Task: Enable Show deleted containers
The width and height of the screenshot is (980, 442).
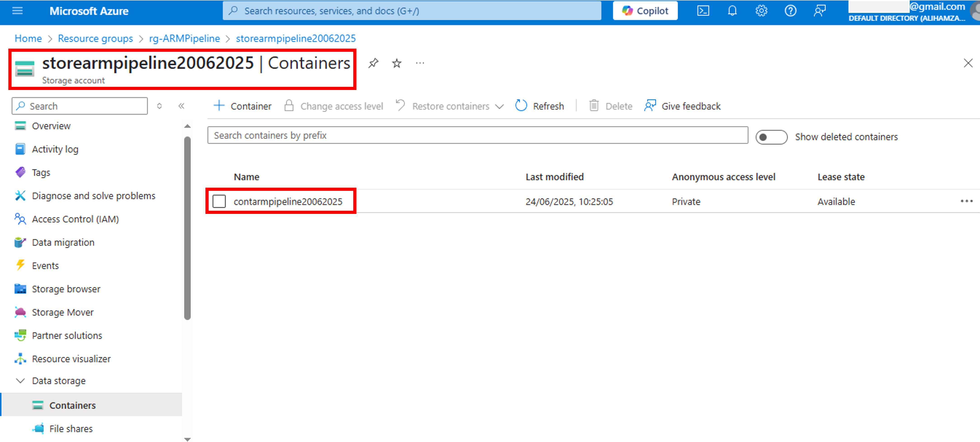Action: click(x=771, y=137)
